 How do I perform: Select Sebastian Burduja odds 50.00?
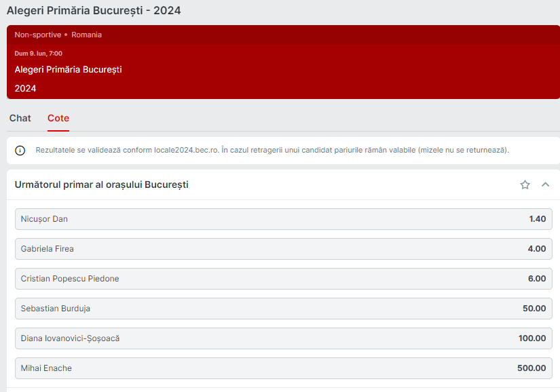(284, 309)
